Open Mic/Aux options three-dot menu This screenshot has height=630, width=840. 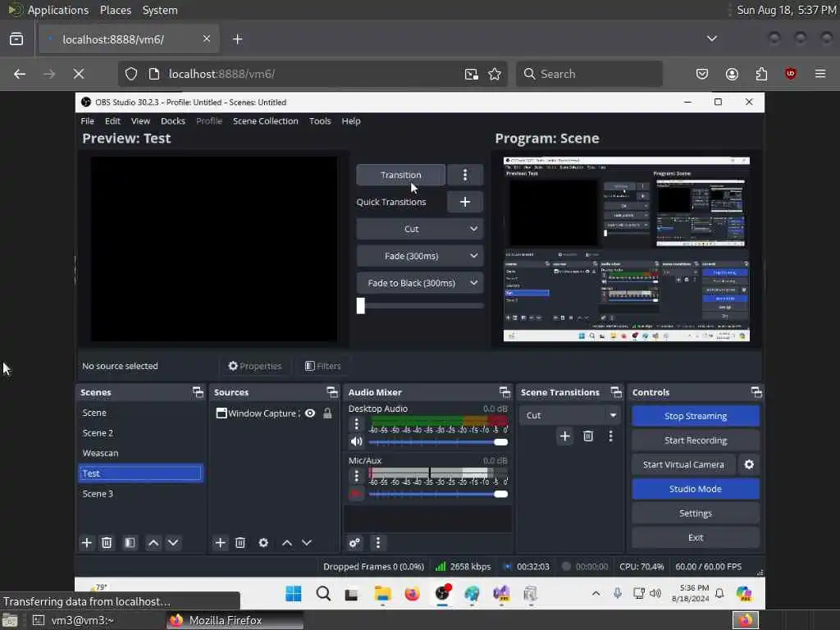356,476
